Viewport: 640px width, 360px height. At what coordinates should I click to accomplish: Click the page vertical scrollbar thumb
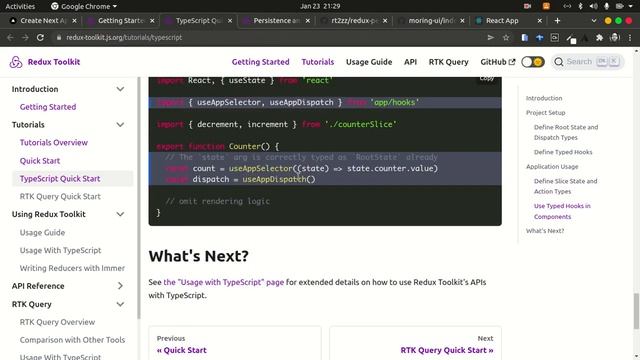tap(636, 310)
